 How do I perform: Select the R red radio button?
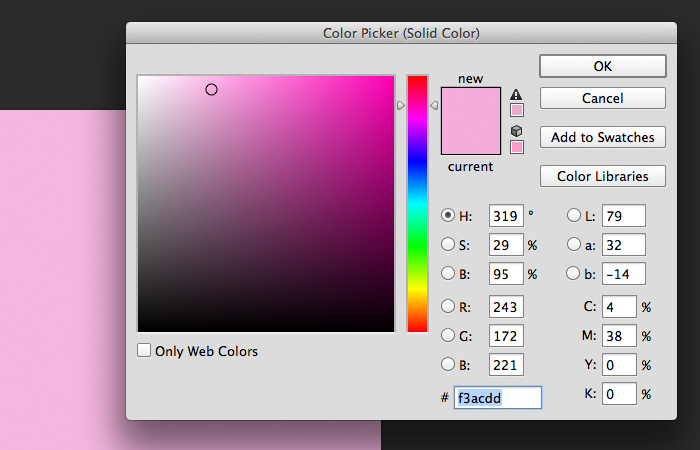(448, 306)
